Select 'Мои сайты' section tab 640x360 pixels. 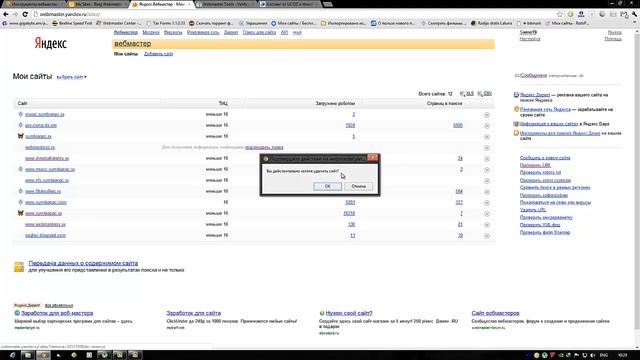pyautogui.click(x=126, y=54)
